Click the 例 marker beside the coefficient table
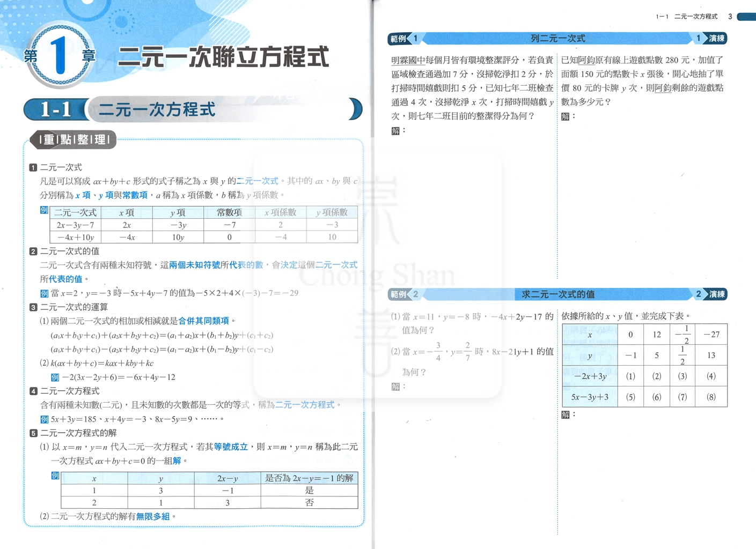 pos(44,210)
